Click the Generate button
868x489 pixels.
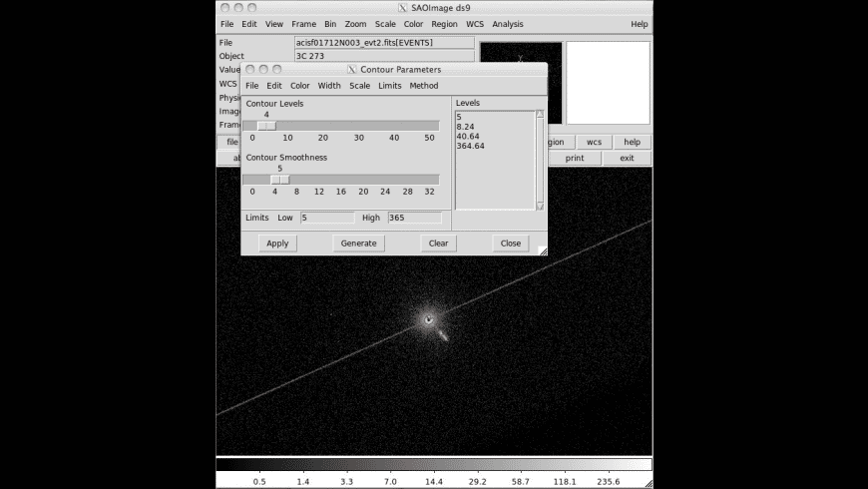(359, 244)
